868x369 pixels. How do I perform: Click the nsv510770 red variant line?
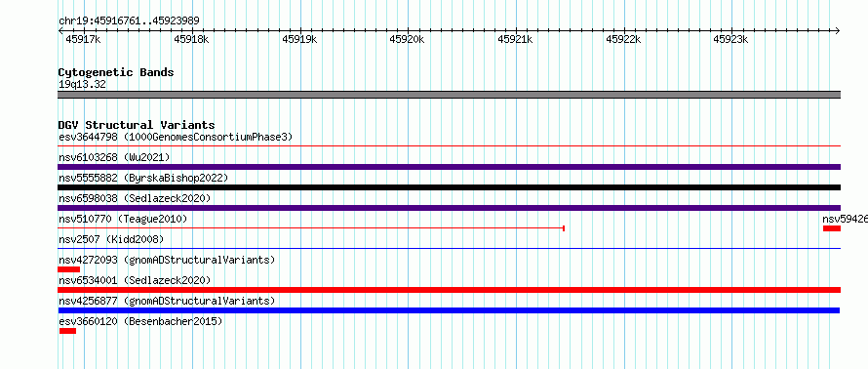tap(311, 227)
